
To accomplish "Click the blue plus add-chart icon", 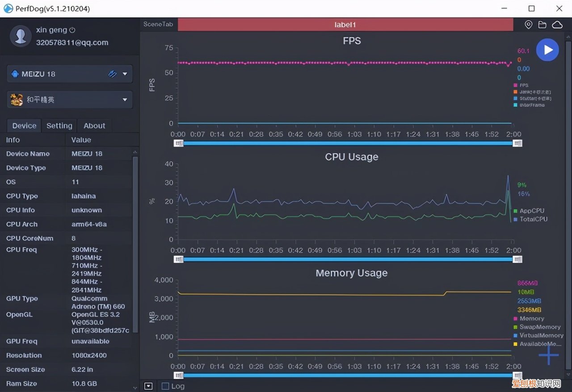I will tap(548, 355).
